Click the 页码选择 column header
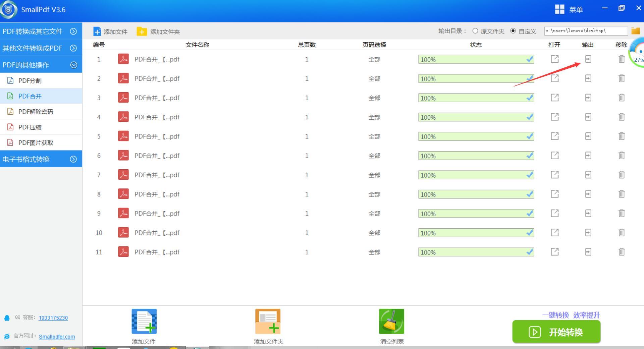This screenshot has height=349, width=644. click(374, 45)
